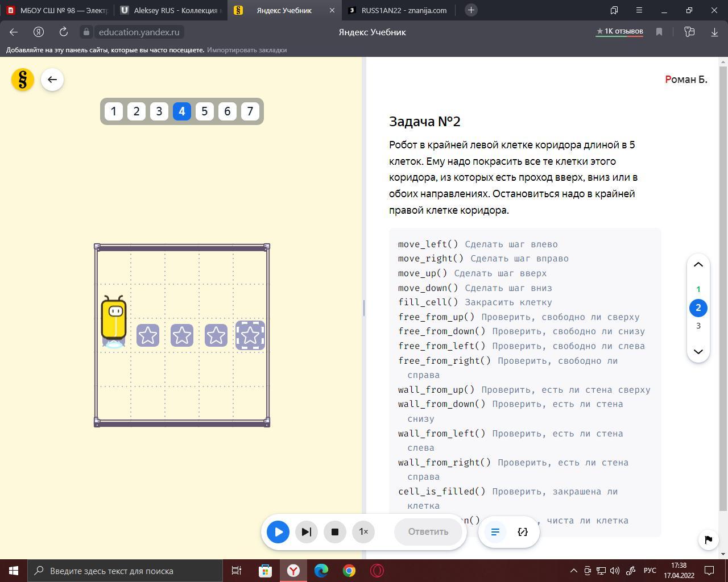Screen dimensions: 728x582
Task: Open Windows Task View
Action: (x=237, y=571)
